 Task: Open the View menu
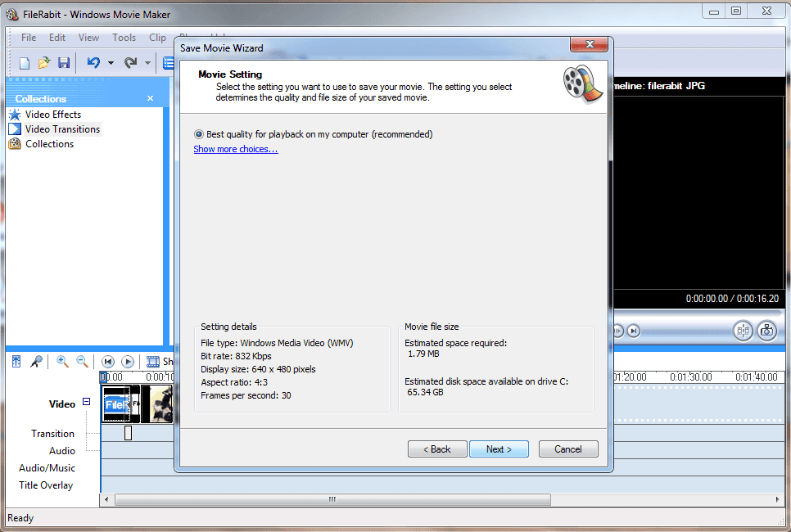point(88,38)
